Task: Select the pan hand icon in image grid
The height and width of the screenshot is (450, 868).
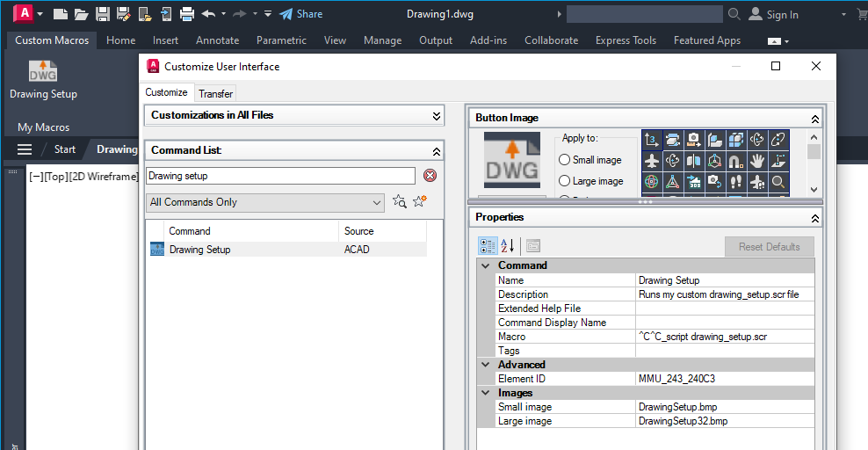Action: click(756, 161)
